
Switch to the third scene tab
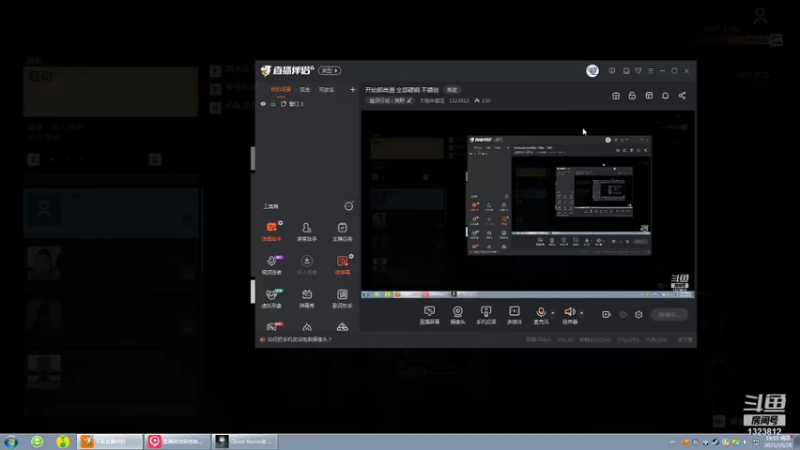coord(327,90)
